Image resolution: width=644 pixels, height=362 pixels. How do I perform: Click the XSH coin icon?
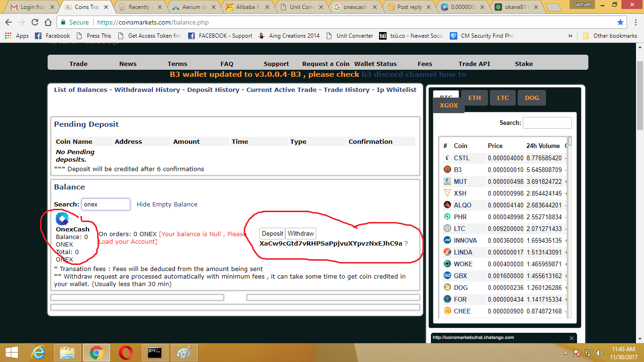click(x=447, y=193)
